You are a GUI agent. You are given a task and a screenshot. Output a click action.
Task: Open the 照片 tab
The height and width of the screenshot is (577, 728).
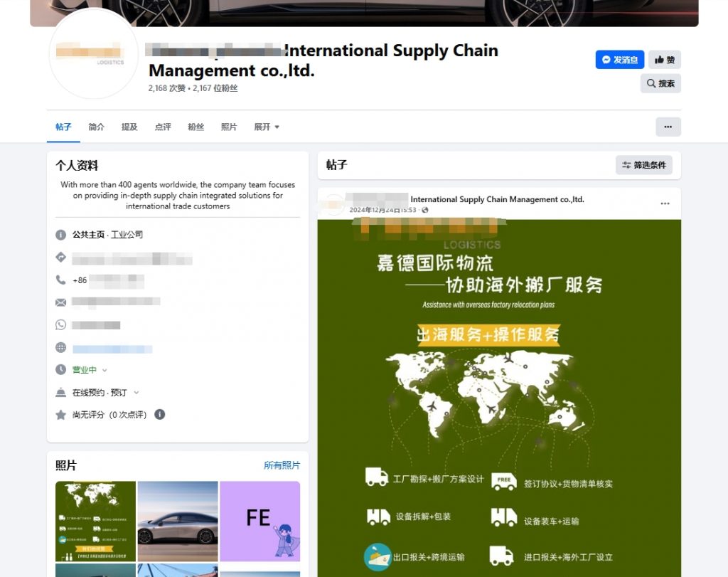click(229, 127)
